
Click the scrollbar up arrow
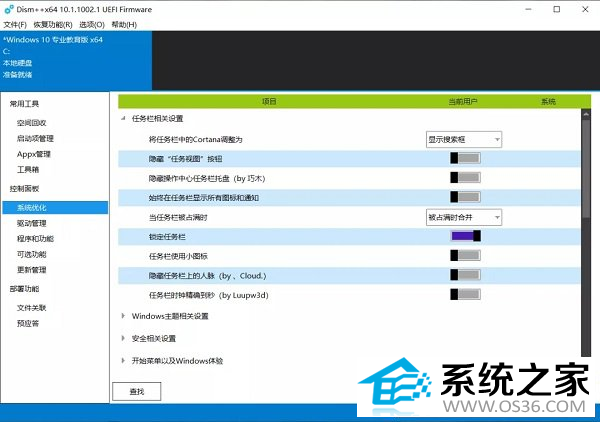tap(586, 114)
